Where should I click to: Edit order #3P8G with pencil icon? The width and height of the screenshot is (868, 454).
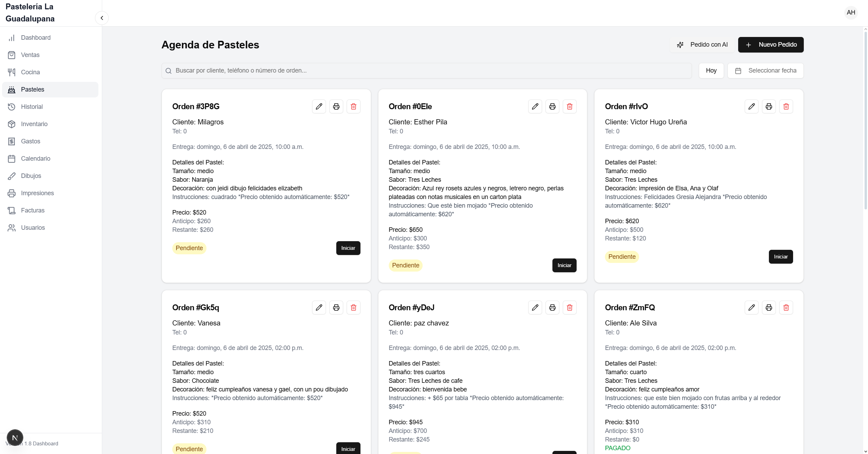319,106
